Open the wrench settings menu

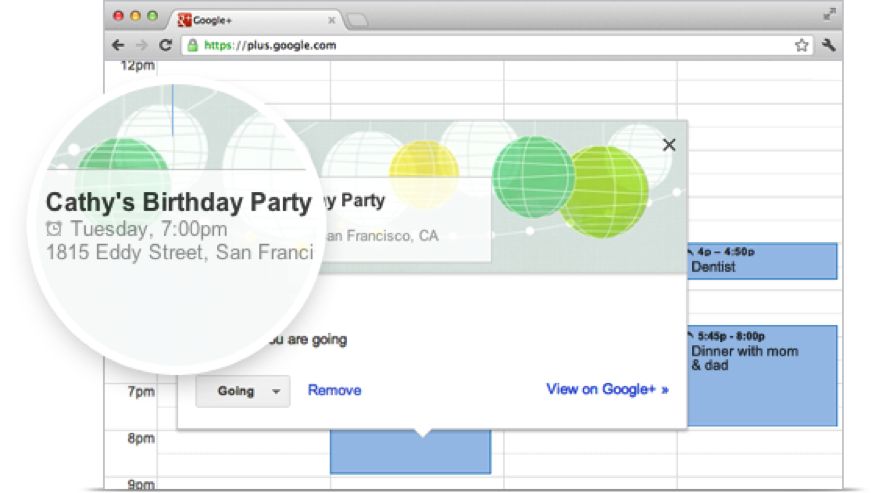[x=828, y=45]
